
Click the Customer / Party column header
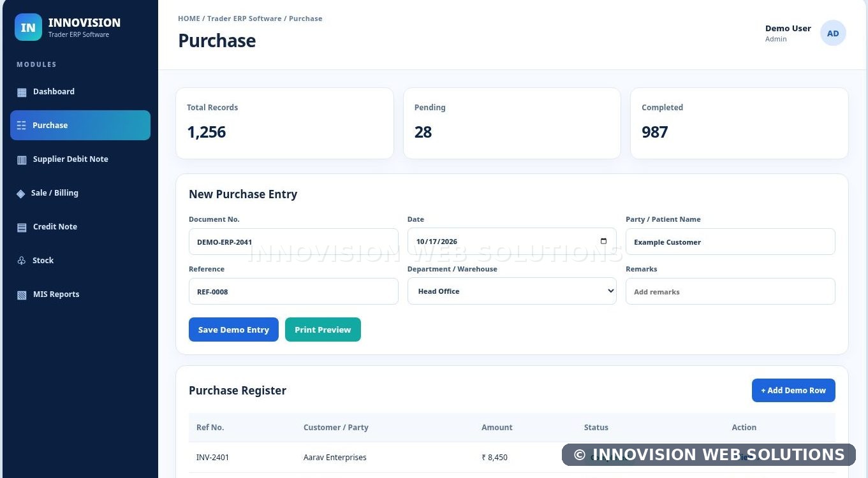tap(336, 428)
